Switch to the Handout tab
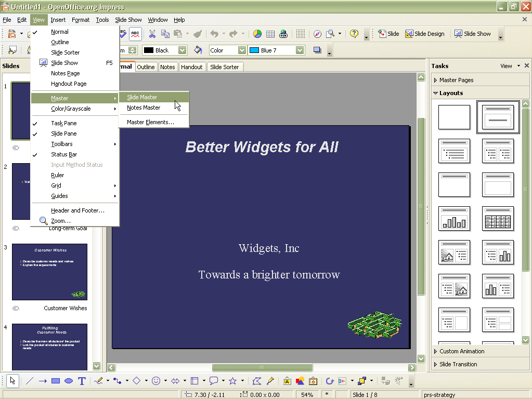The height and width of the screenshot is (399, 532). click(192, 67)
